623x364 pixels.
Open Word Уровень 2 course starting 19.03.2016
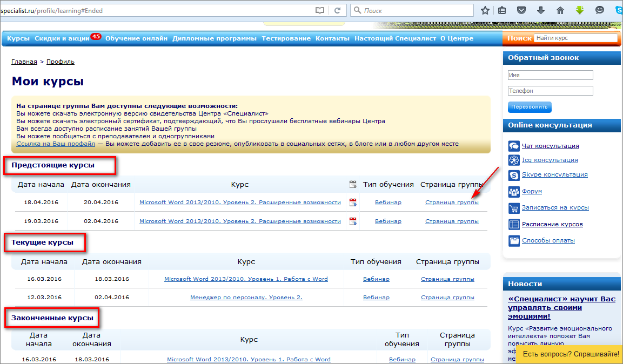[x=240, y=221]
